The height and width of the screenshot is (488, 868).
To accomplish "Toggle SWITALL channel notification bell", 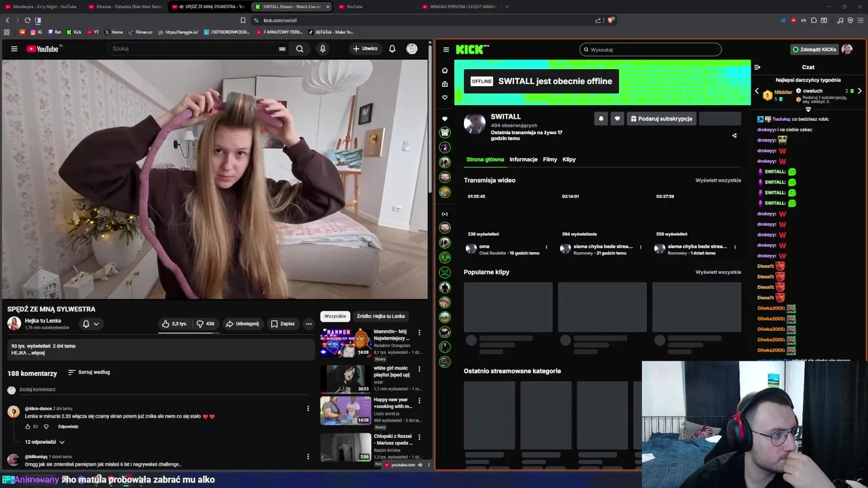I will 601,119.
